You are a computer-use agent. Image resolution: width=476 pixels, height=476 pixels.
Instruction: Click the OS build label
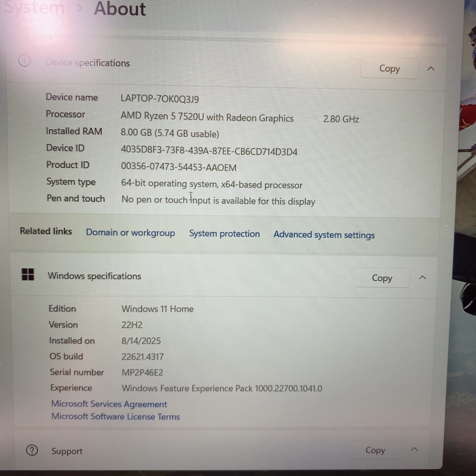(66, 356)
